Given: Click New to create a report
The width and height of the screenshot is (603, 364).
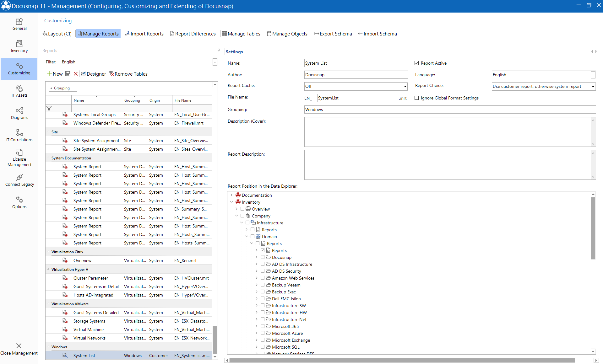Looking at the screenshot, I should [55, 74].
